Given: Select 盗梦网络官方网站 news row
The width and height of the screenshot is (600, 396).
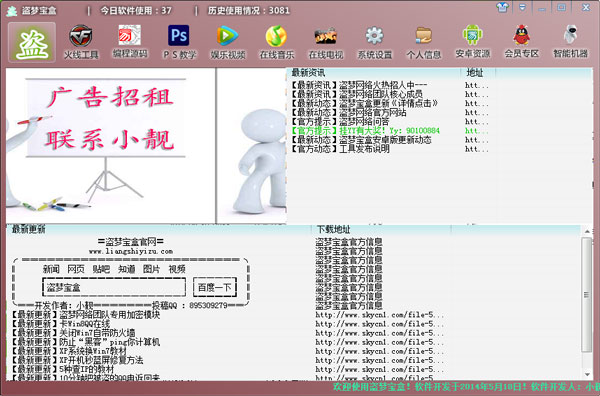Looking at the screenshot, I should 349,112.
